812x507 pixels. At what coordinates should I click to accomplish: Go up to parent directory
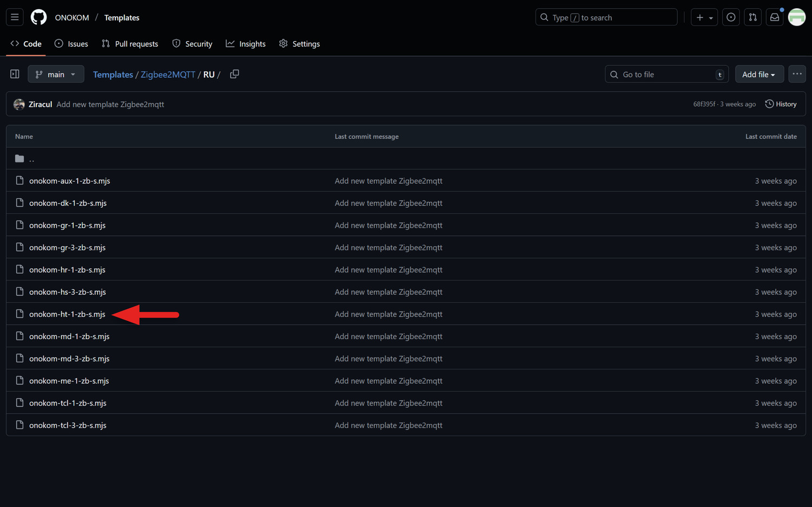click(31, 159)
